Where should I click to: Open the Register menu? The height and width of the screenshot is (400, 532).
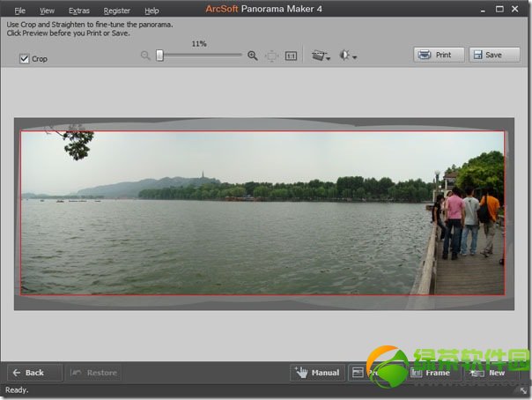[x=117, y=11]
